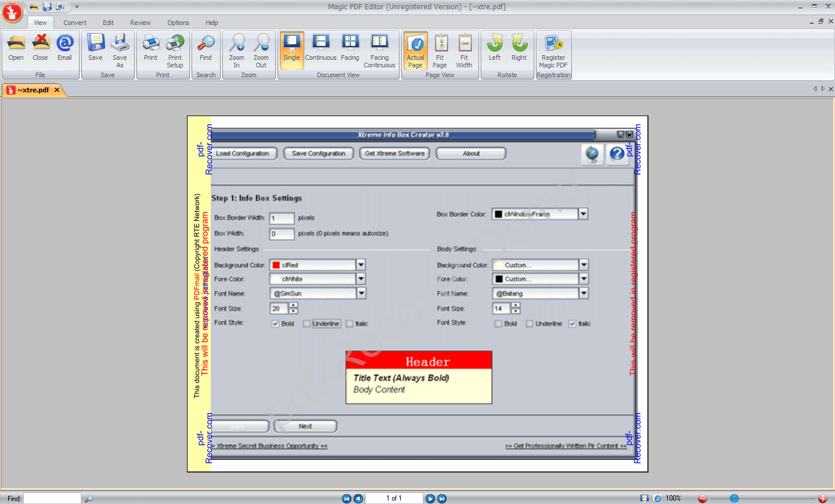Select the ~xtre.pdf document tab
The image size is (835, 504).
(x=33, y=90)
